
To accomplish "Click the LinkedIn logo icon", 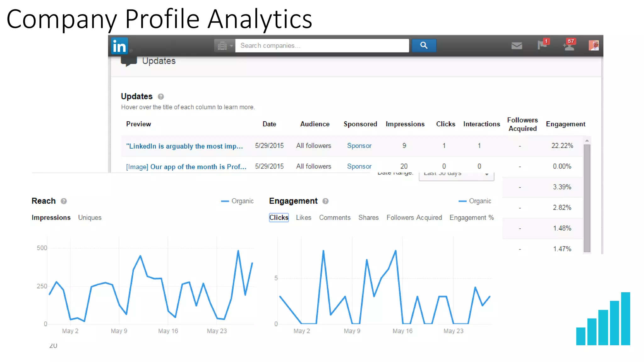I will pyautogui.click(x=119, y=46).
